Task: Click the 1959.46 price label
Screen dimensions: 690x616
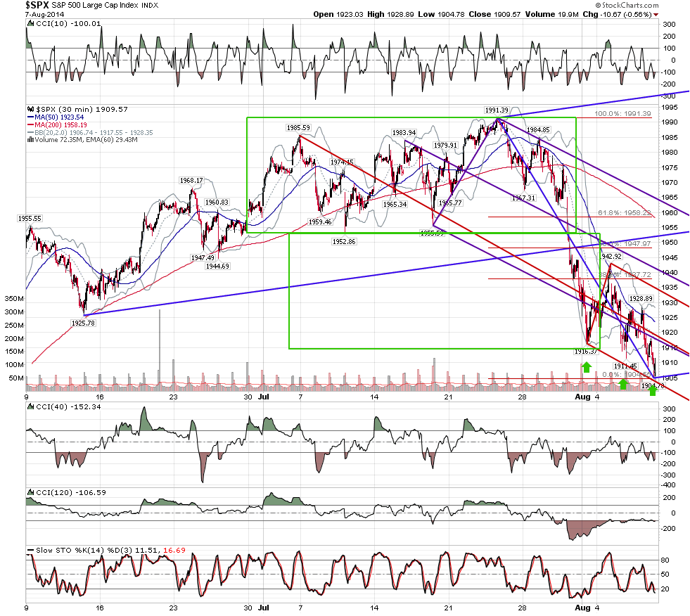Action: pyautogui.click(x=320, y=222)
